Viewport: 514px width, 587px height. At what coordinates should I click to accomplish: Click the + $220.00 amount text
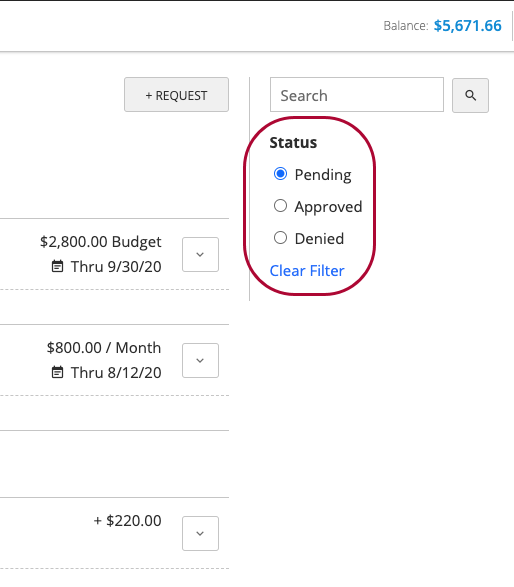coord(128,521)
